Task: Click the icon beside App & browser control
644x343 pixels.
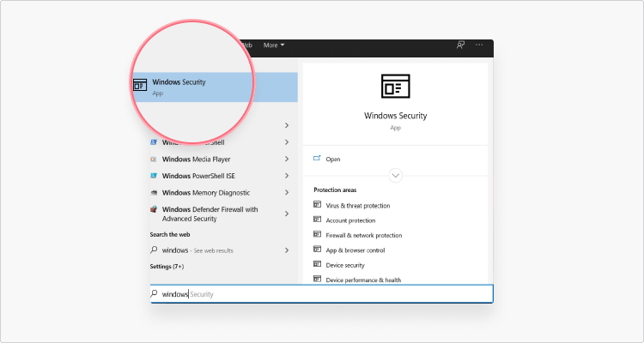Action: pyautogui.click(x=317, y=249)
